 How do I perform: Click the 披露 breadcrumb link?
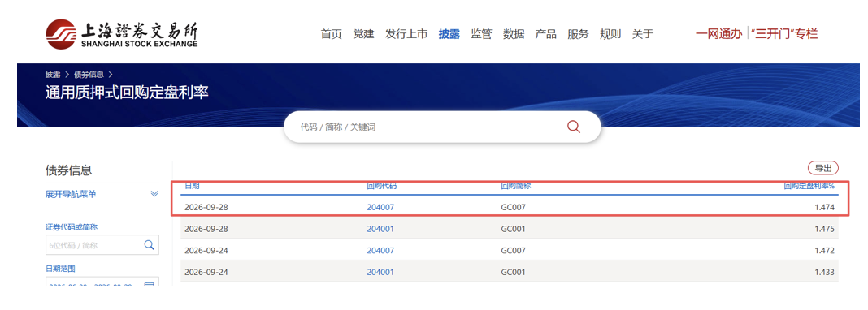[x=53, y=74]
